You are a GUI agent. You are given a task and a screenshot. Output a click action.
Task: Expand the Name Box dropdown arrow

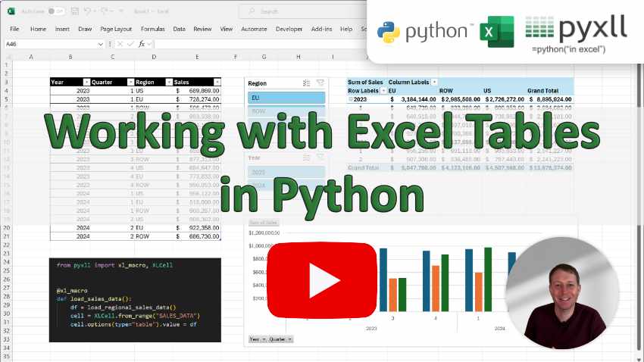101,44
